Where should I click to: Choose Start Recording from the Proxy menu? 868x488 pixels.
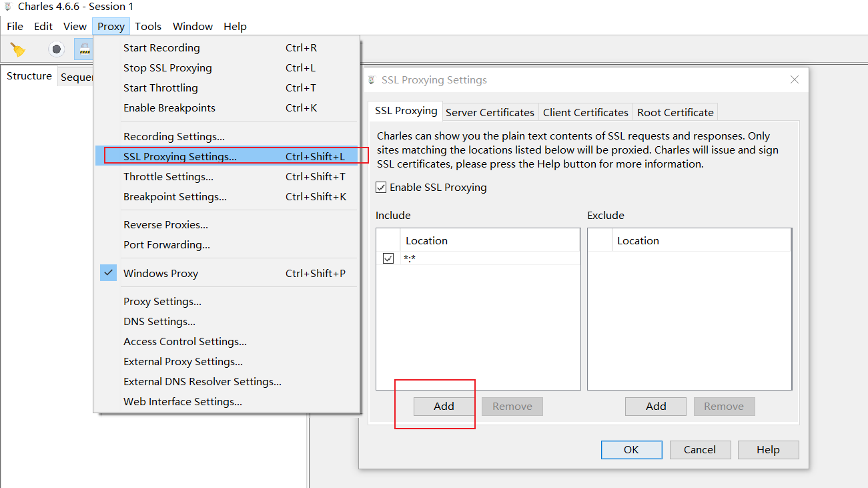click(227, 48)
